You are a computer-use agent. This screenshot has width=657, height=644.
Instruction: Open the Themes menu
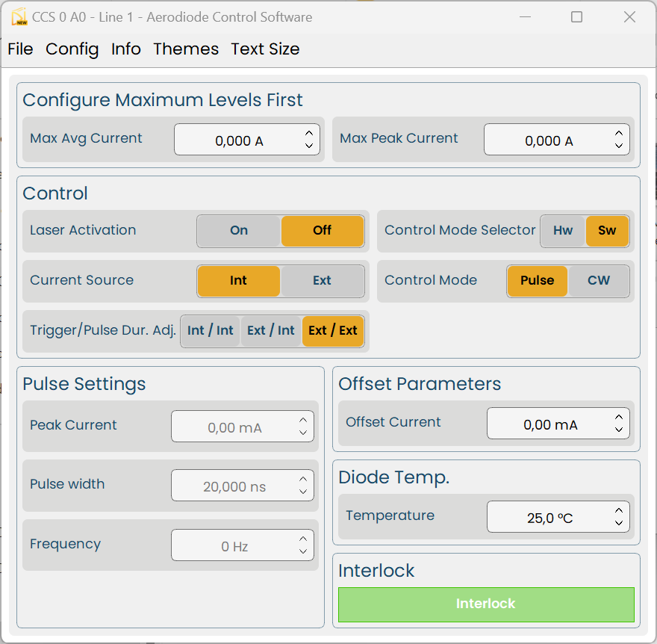(x=186, y=49)
